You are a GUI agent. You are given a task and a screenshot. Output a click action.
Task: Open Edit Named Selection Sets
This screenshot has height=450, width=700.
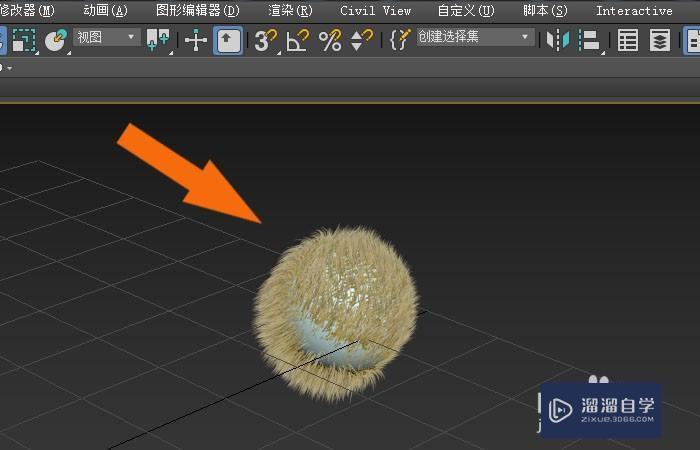(x=400, y=40)
